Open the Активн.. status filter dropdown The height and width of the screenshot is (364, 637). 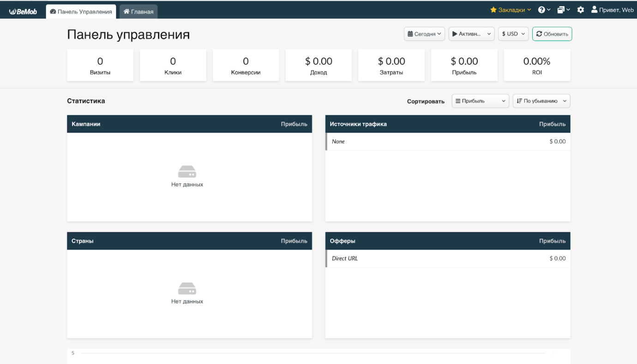coord(471,34)
